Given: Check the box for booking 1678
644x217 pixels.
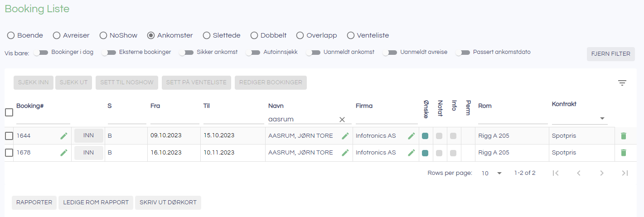Looking at the screenshot, I should tap(9, 153).
